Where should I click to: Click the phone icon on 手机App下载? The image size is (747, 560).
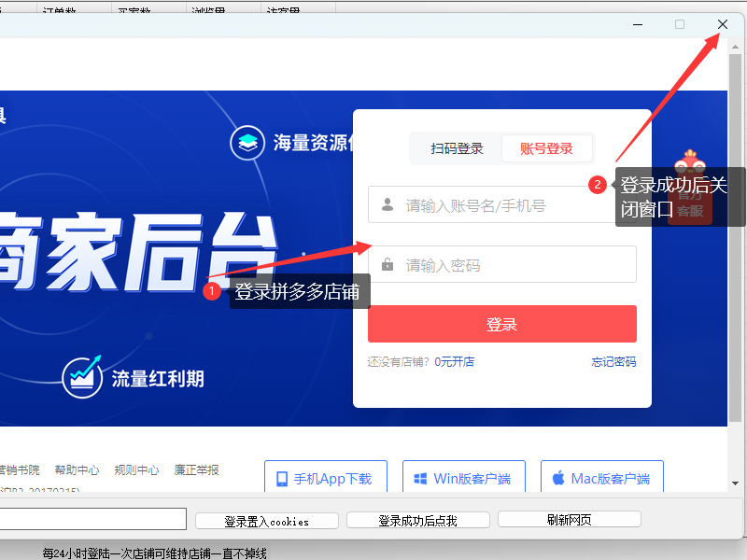[x=282, y=479]
